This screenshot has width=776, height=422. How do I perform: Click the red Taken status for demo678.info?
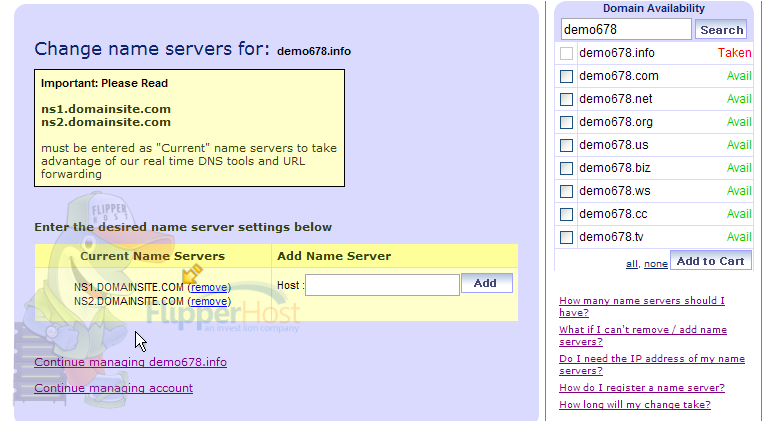(734, 53)
